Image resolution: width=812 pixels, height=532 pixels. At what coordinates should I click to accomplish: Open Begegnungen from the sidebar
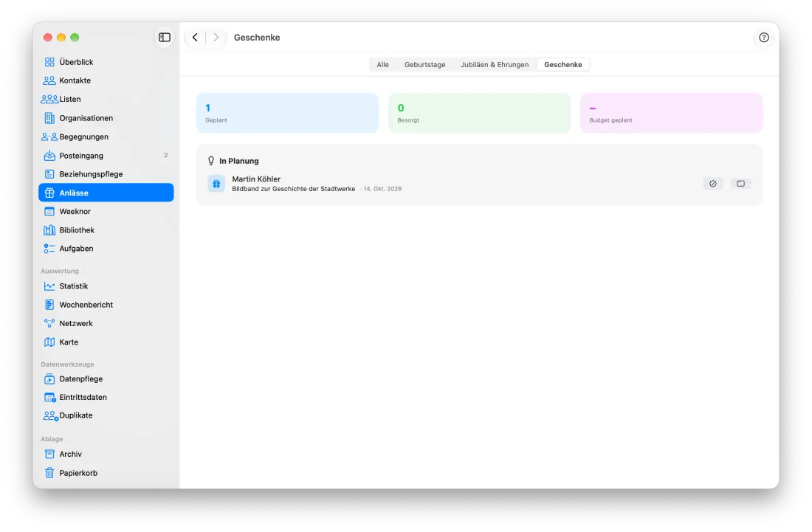pyautogui.click(x=106, y=137)
